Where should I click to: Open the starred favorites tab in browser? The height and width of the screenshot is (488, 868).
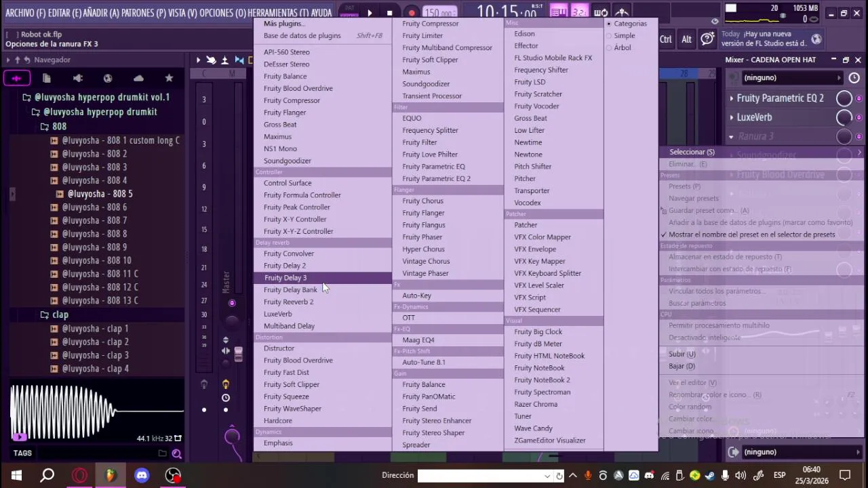[169, 78]
